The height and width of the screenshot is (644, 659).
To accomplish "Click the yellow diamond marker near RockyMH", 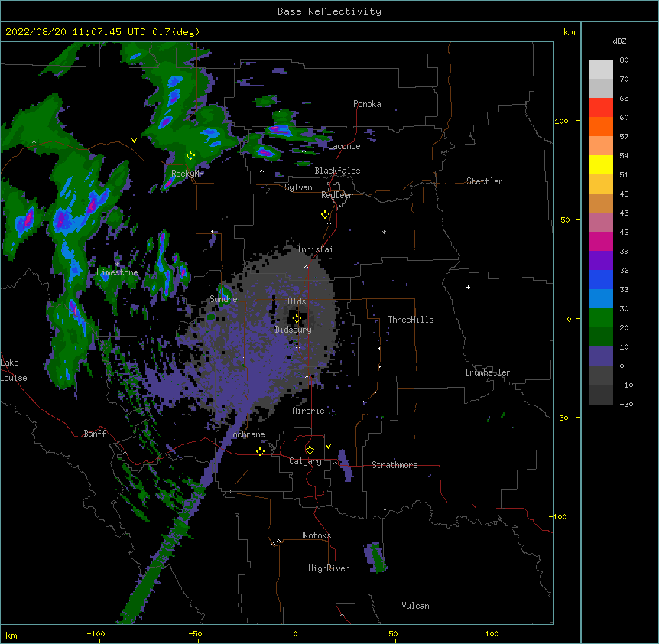I will [x=191, y=156].
